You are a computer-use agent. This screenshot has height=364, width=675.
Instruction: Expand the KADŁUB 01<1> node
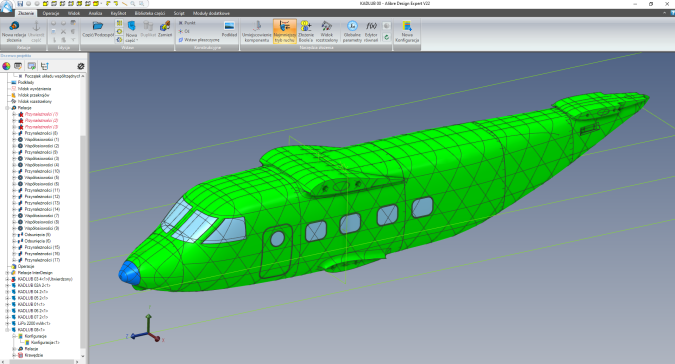[7, 304]
